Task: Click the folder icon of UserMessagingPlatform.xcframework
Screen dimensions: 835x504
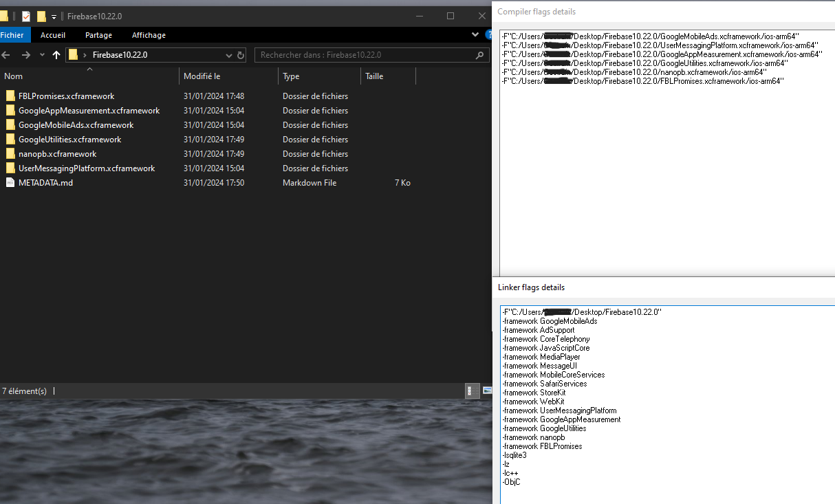Action: click(x=10, y=168)
